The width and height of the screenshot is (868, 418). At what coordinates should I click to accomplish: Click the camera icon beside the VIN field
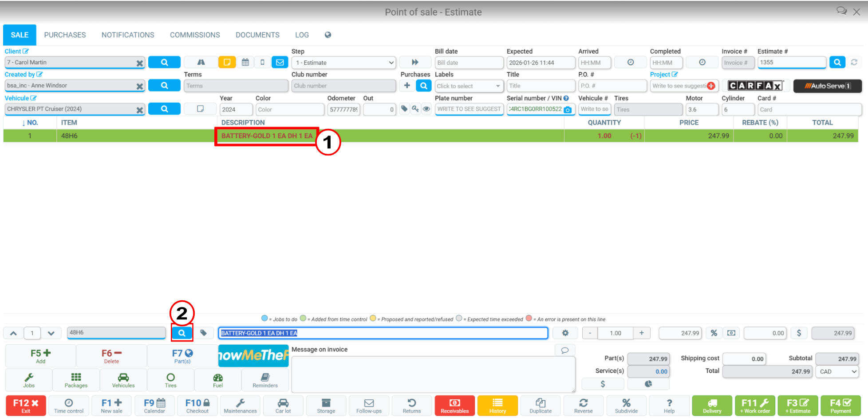pos(568,109)
